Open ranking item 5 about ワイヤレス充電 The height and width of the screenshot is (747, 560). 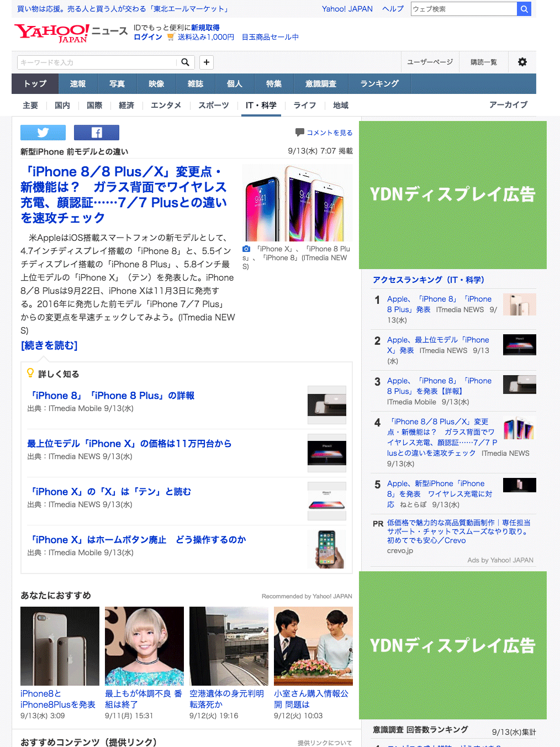click(440, 494)
